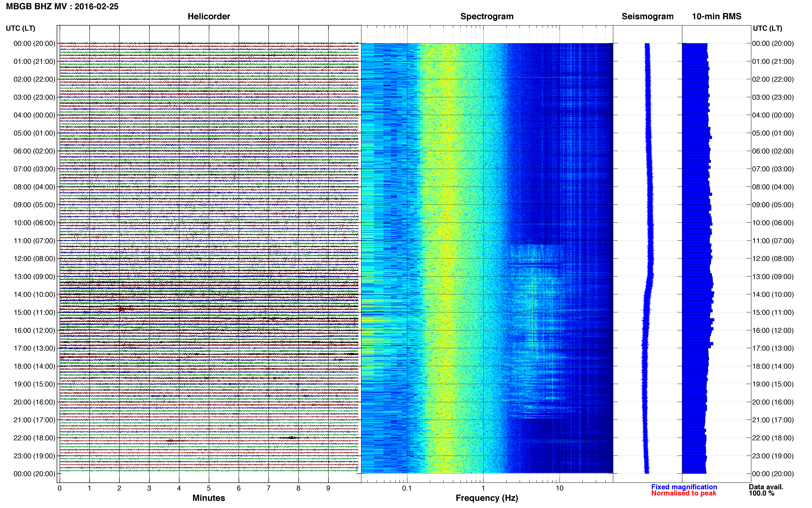Click the '7' tick on the Minutes axis

pyautogui.click(x=269, y=488)
